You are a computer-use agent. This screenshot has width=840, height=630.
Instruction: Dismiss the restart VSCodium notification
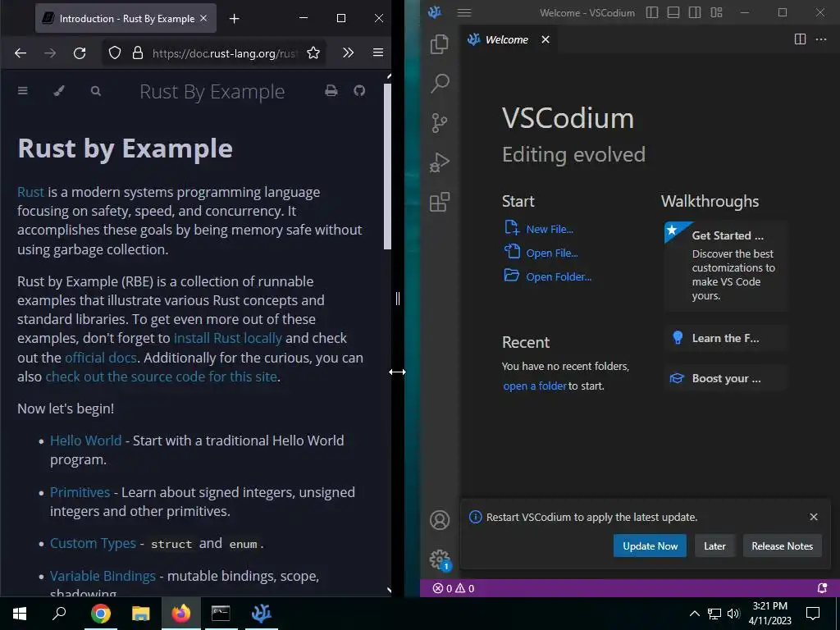[x=814, y=517]
